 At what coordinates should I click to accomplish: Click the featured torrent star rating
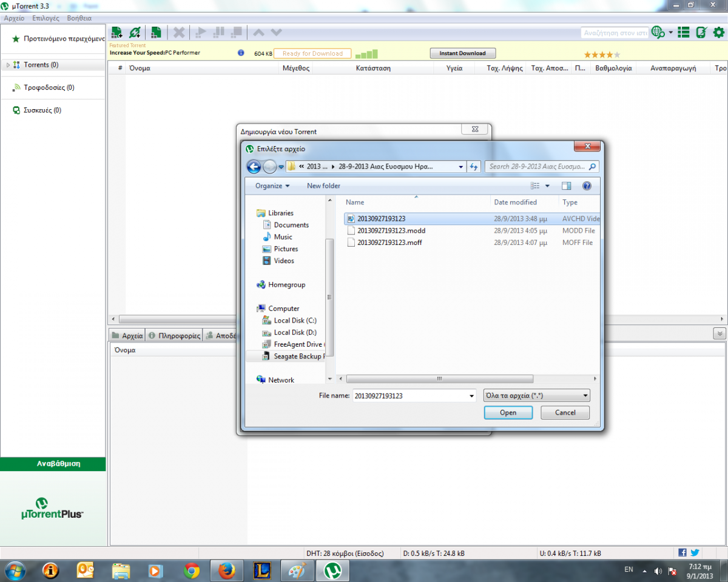pyautogui.click(x=602, y=54)
